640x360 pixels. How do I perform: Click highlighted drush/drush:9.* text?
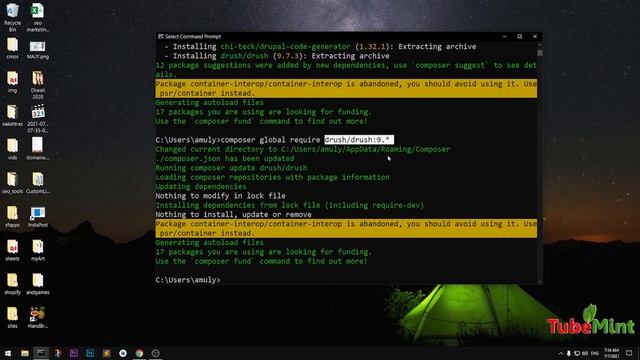pyautogui.click(x=359, y=140)
